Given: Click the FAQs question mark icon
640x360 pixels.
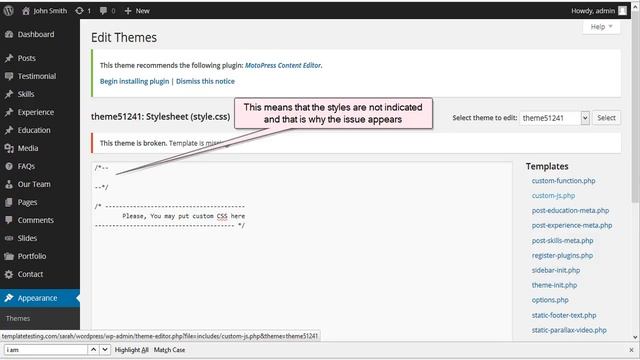Looking at the screenshot, I should pyautogui.click(x=9, y=166).
